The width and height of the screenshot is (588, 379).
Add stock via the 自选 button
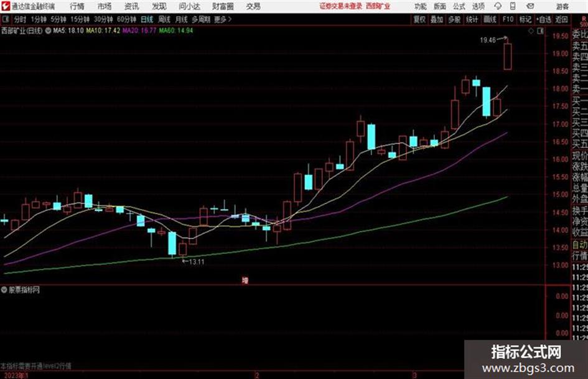(544, 19)
